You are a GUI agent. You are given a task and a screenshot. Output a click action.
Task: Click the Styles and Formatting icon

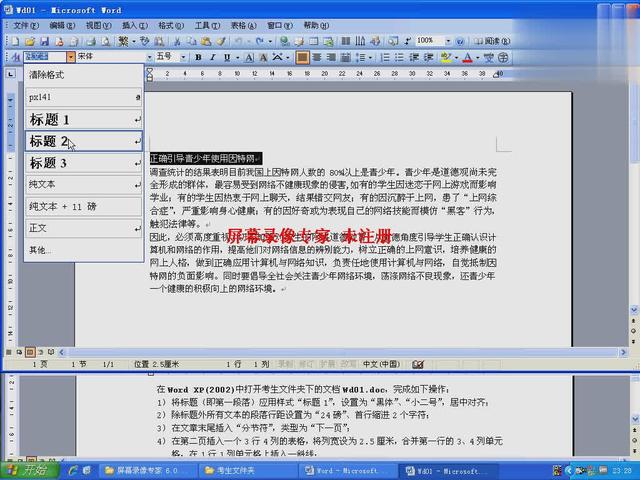pos(16,57)
